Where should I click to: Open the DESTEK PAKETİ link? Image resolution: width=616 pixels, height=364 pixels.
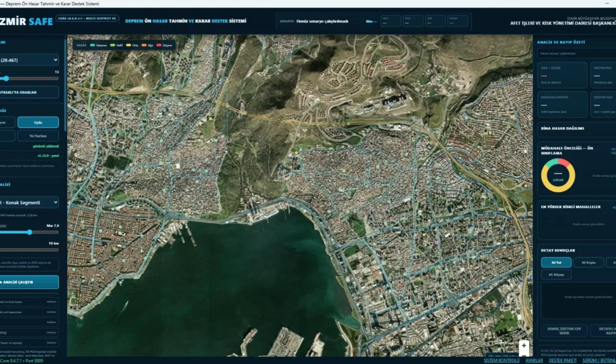[563, 360]
